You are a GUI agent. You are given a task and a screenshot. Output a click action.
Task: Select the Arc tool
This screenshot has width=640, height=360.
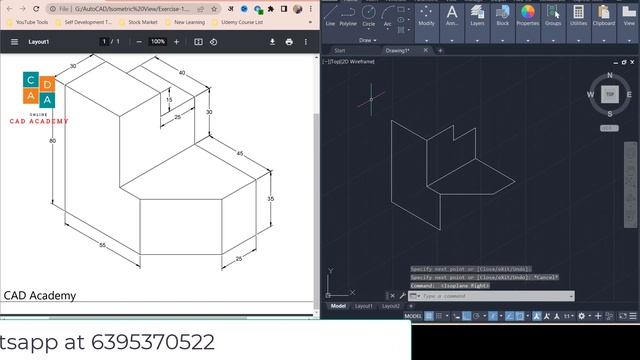[x=387, y=15]
